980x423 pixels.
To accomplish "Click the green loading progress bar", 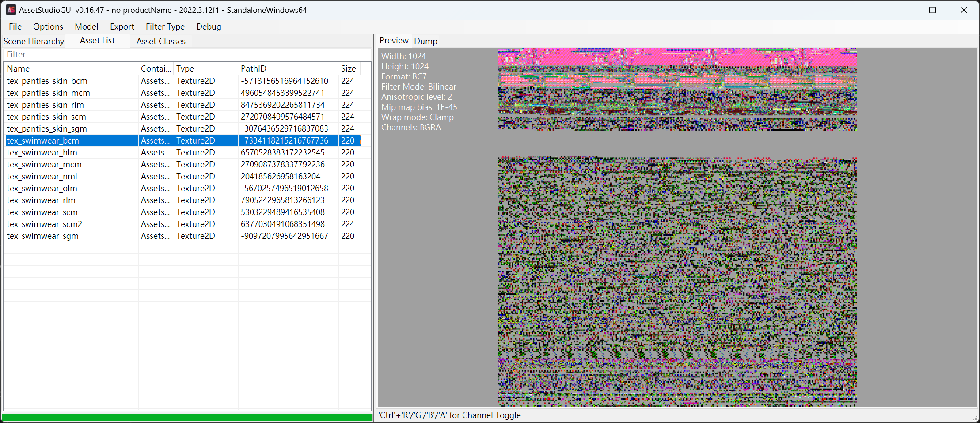I will click(x=187, y=417).
